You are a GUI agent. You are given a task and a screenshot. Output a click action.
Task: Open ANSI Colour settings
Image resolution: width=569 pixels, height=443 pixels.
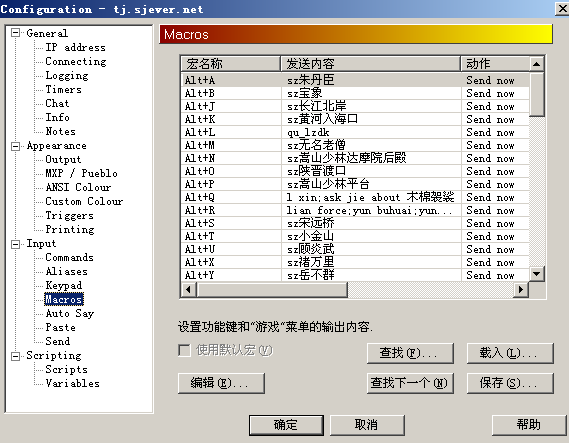coord(78,187)
